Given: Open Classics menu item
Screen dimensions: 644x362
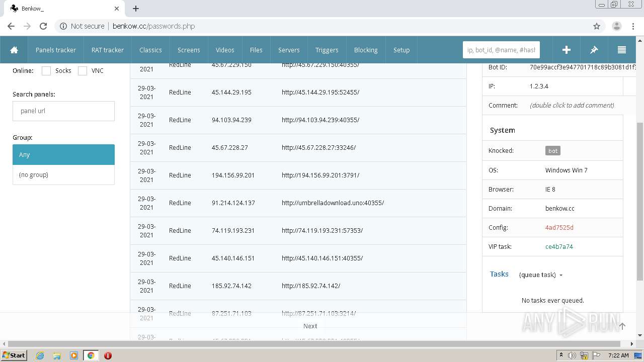Looking at the screenshot, I should click(x=150, y=50).
